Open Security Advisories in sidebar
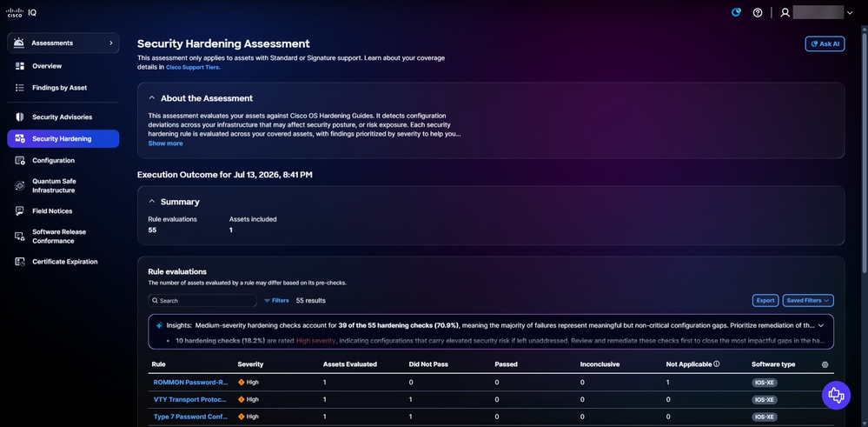Screen dimensions: 868x427 point(62,117)
